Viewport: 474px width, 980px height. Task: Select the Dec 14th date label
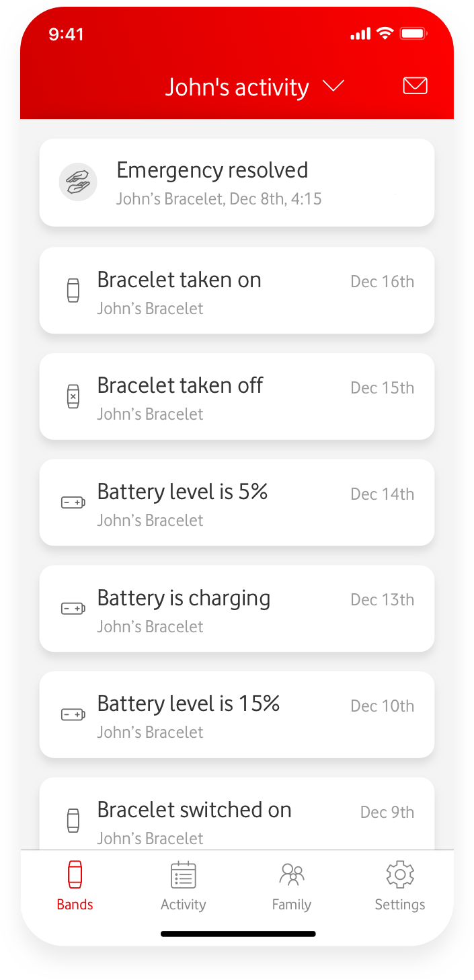(x=382, y=494)
